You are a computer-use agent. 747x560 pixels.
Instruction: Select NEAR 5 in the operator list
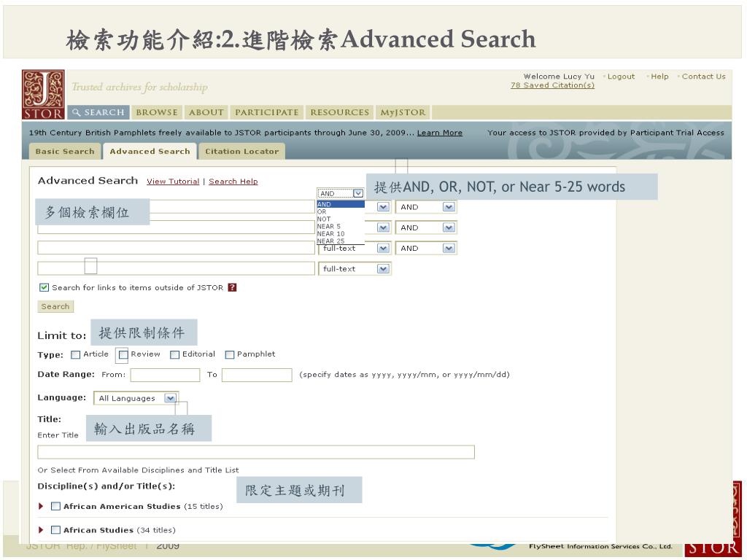click(341, 227)
